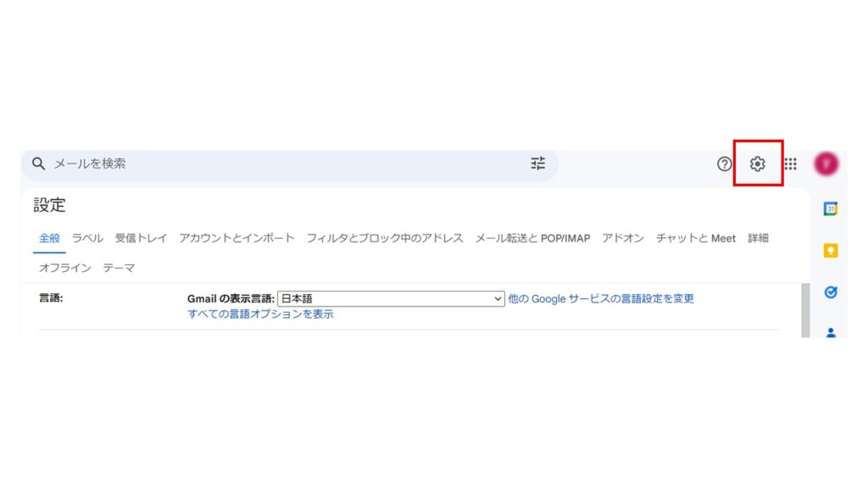
Task: Open the Google apps grid icon
Action: [x=791, y=164]
